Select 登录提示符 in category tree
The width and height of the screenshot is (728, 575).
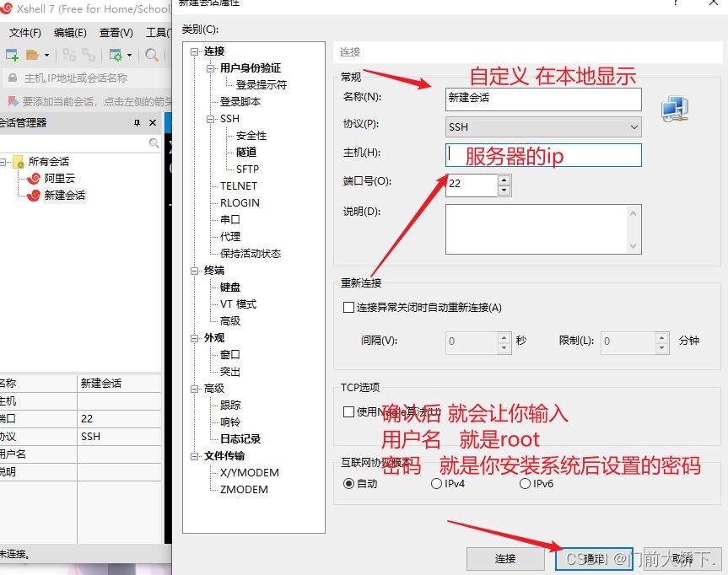point(262,85)
